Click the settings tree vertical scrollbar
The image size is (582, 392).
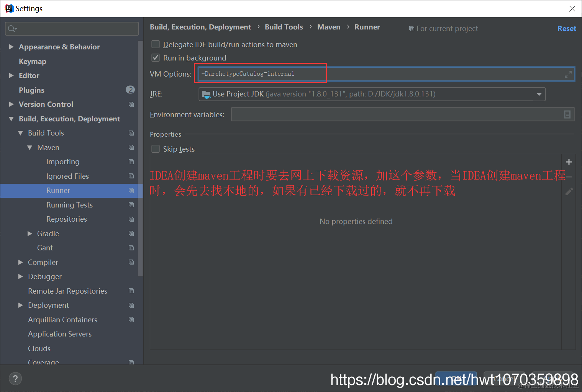(140, 159)
